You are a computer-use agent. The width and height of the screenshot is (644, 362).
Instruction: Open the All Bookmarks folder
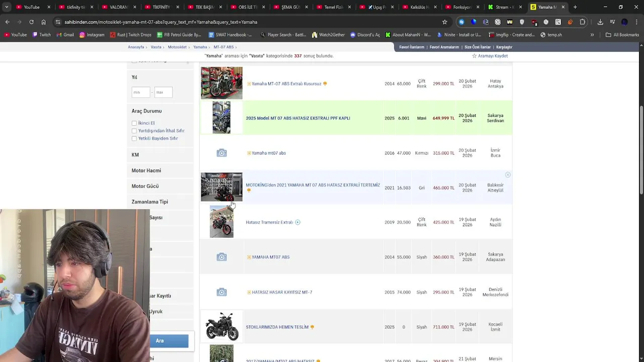[x=622, y=35]
